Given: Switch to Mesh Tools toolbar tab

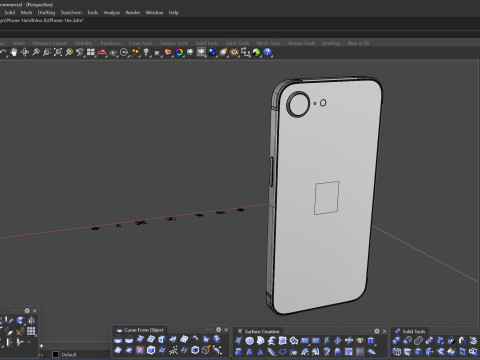Looking at the screenshot, I should (x=268, y=43).
